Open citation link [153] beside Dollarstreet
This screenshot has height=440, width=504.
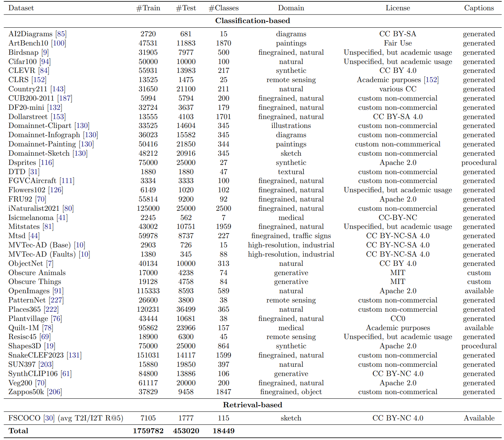coord(58,117)
